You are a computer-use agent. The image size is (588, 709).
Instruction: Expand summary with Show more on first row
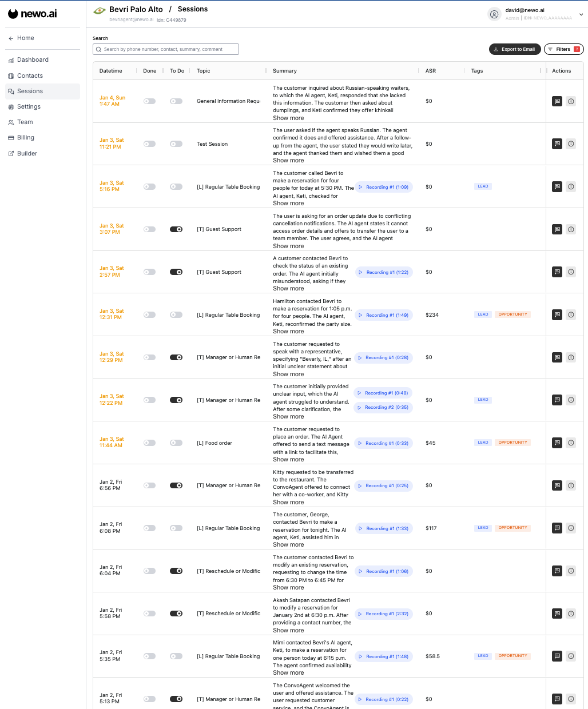tap(288, 118)
